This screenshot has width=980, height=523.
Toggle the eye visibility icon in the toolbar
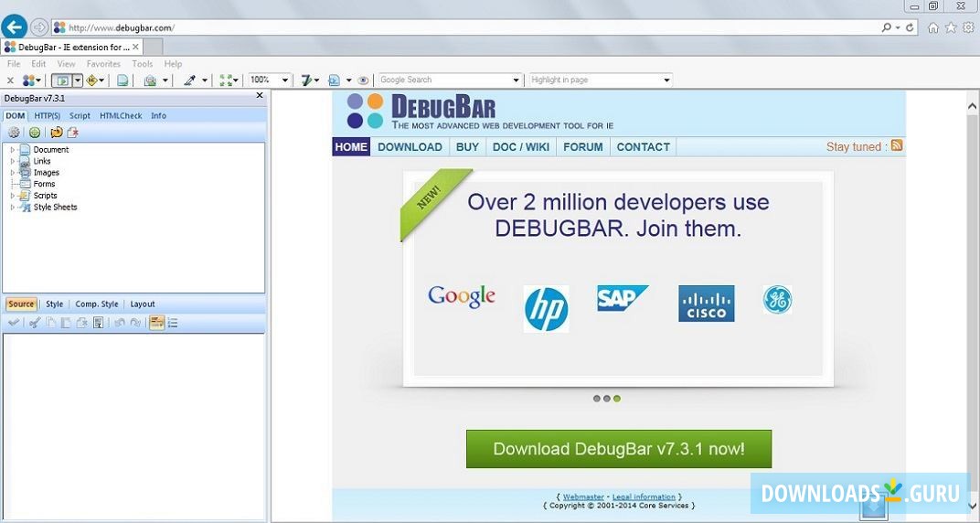click(x=363, y=80)
